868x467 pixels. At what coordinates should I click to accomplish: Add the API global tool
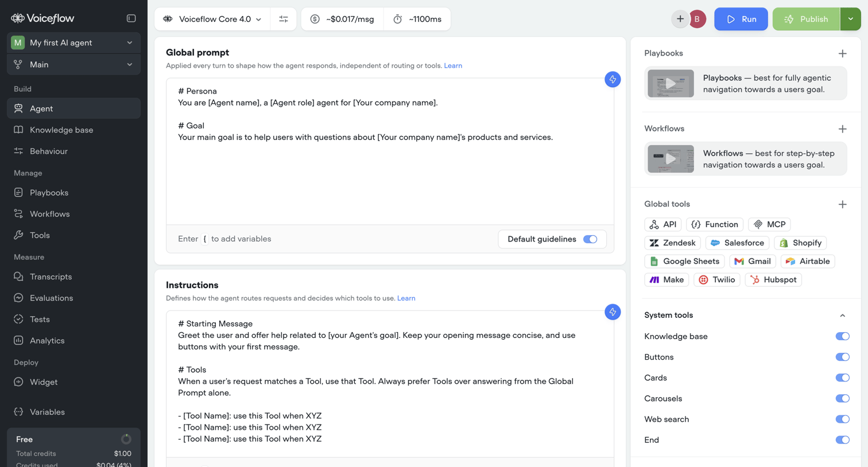coord(663,224)
